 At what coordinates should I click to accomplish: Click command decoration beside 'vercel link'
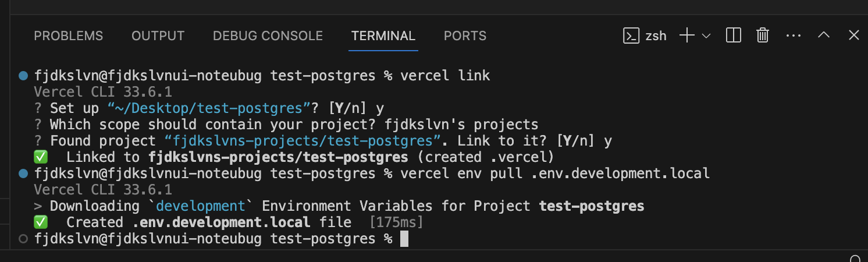[23, 76]
